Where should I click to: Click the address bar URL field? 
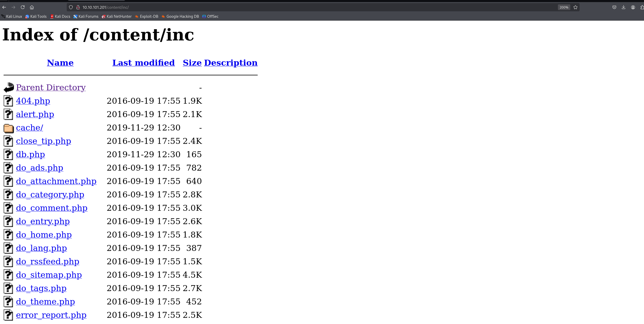click(309, 7)
